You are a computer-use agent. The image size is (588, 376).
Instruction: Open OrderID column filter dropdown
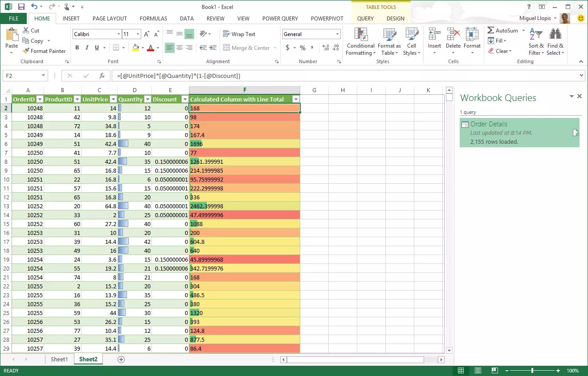(x=40, y=99)
